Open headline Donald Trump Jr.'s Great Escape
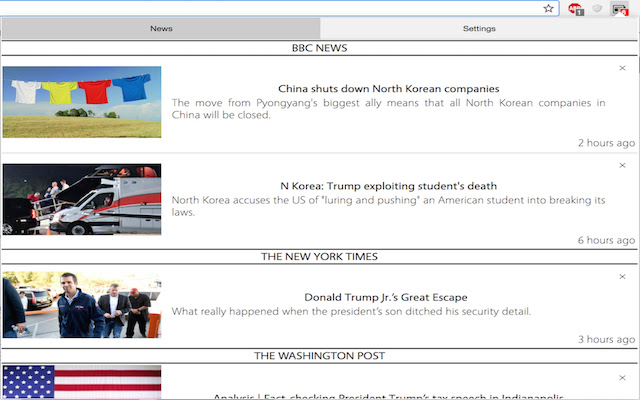Viewport: 640px width, 400px height. point(386,297)
